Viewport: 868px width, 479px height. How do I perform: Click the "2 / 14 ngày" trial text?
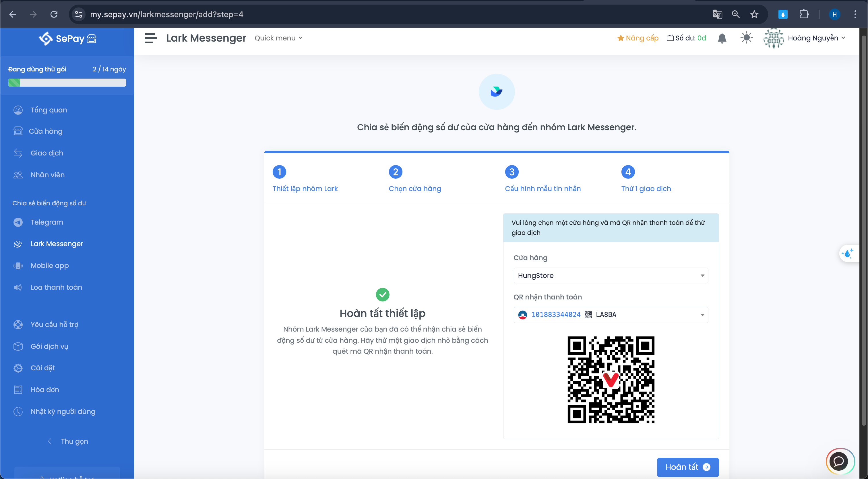click(x=109, y=69)
